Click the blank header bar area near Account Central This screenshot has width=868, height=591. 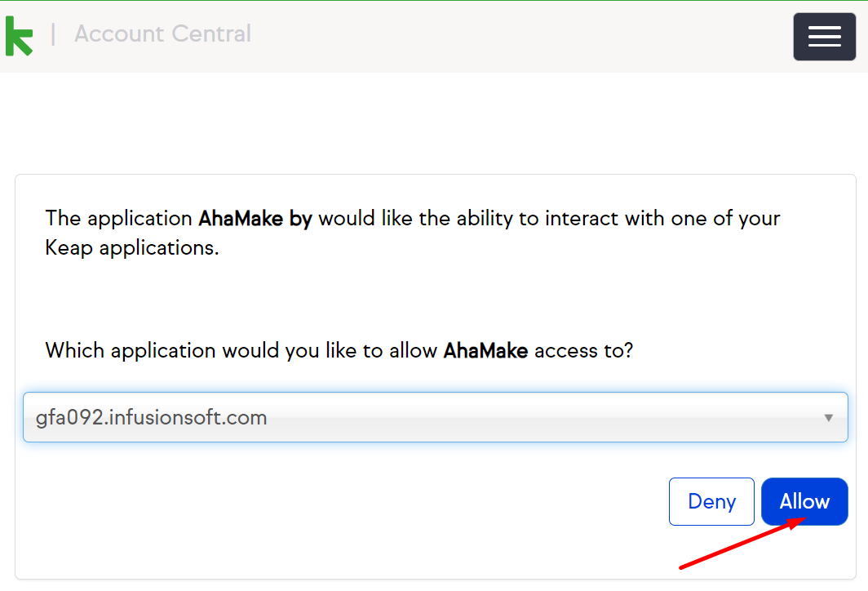pos(520,37)
